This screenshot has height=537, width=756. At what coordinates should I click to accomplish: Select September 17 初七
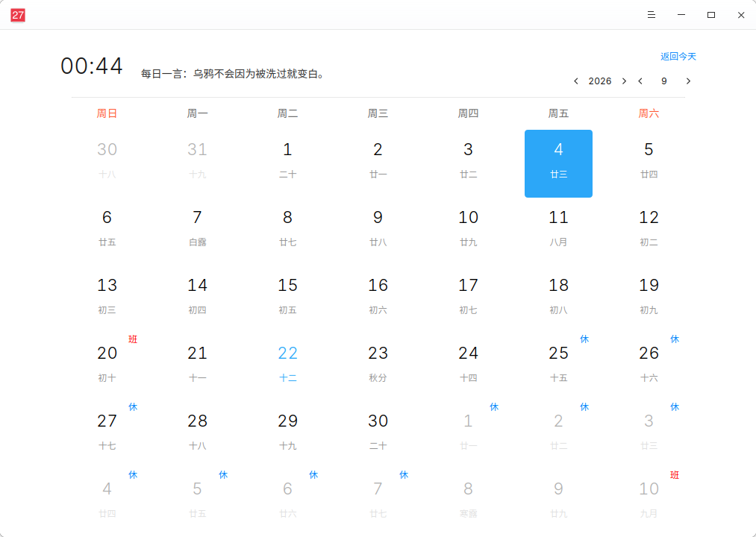[468, 299]
